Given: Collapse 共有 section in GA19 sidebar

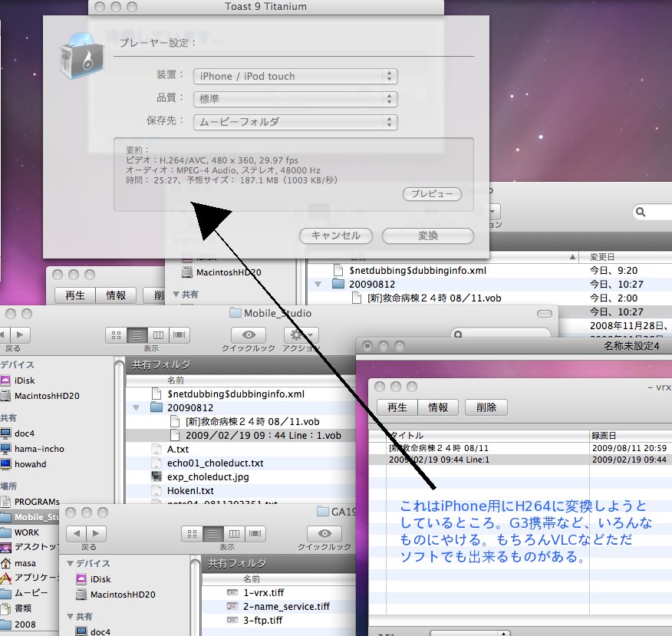Looking at the screenshot, I should click(70, 617).
